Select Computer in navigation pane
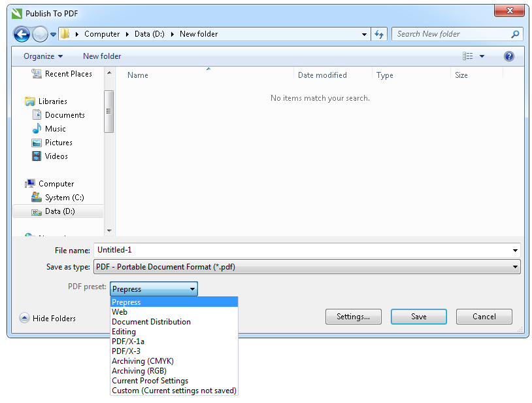 coord(50,184)
